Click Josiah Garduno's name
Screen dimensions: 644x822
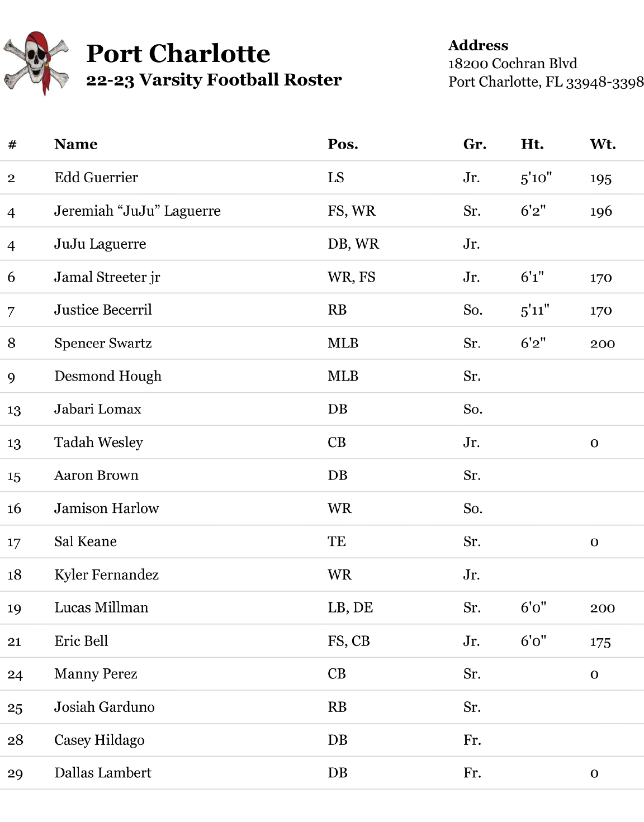pyautogui.click(x=104, y=707)
